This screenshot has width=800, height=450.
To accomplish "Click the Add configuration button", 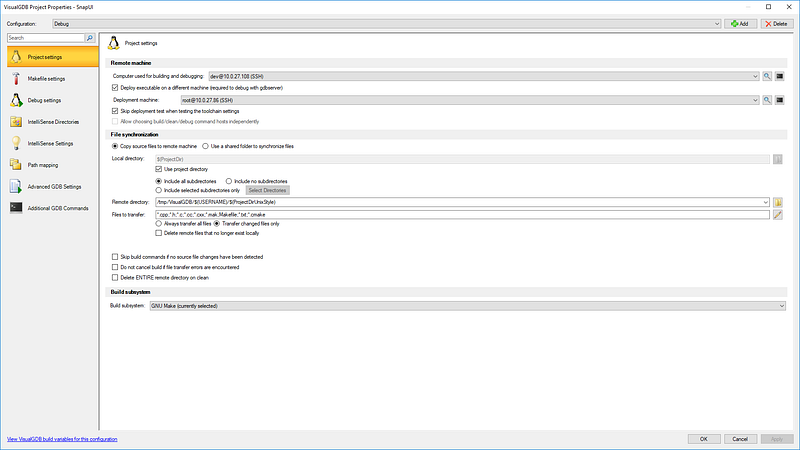I will (740, 24).
